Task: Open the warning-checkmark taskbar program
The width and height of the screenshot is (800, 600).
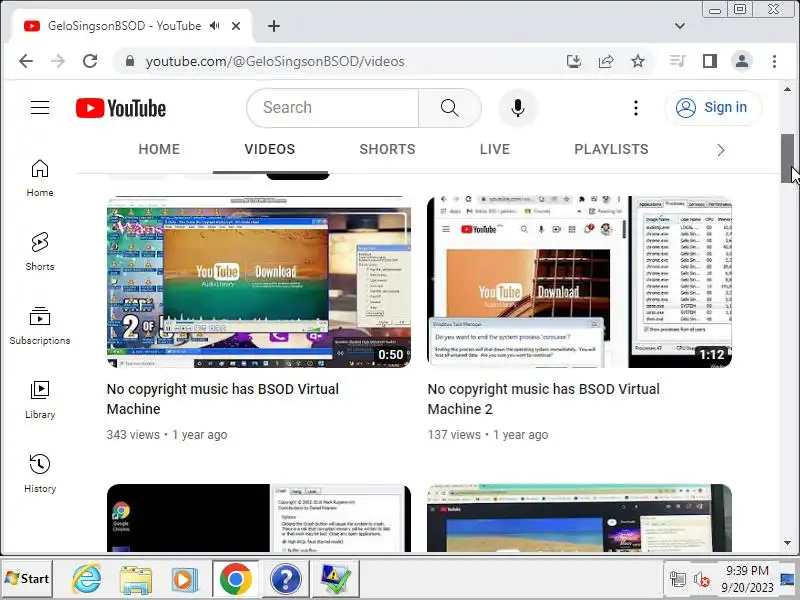Action: pos(335,579)
